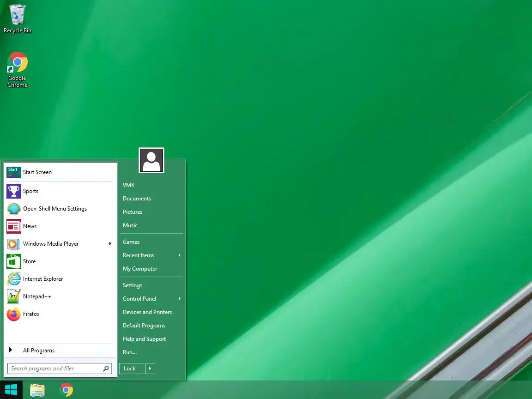The width and height of the screenshot is (532, 399).
Task: Expand the Recent Items submenu arrow
Action: pos(180,255)
